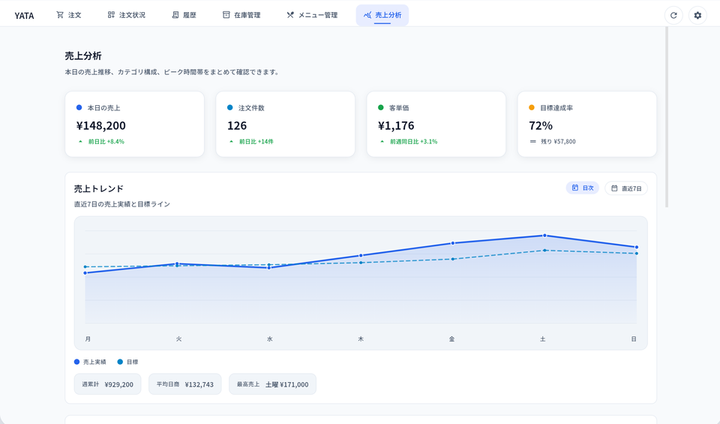This screenshot has height=424, width=720.
Task: Click the 売上トレンド heading
Action: click(99, 189)
